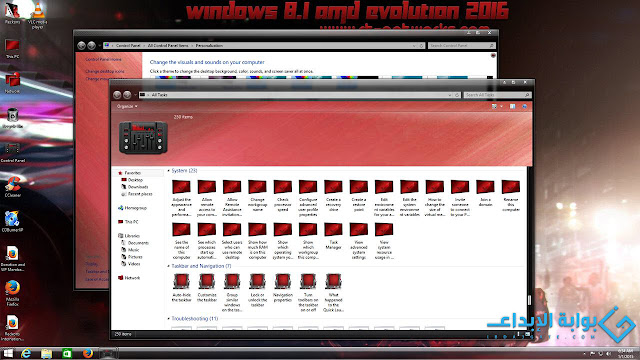Open 'See the name of this computer' item
The width and height of the screenshot is (640, 360).
click(x=181, y=241)
